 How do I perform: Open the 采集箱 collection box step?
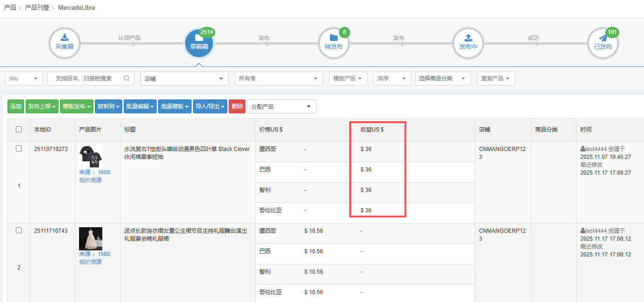tap(65, 43)
